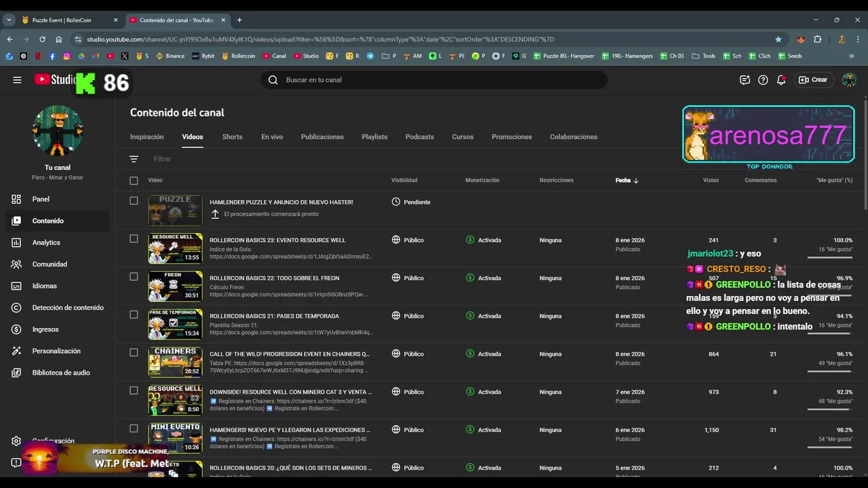Open browser tab search dropdown

(9, 20)
